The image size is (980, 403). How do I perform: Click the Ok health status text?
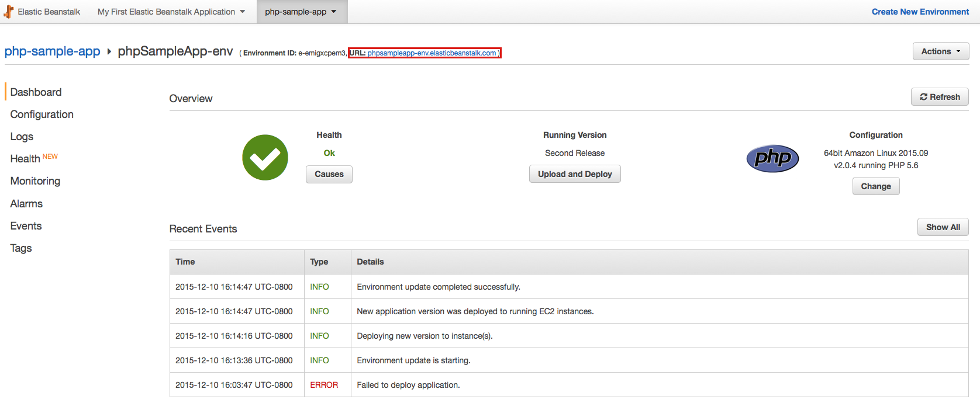pyautogui.click(x=329, y=153)
